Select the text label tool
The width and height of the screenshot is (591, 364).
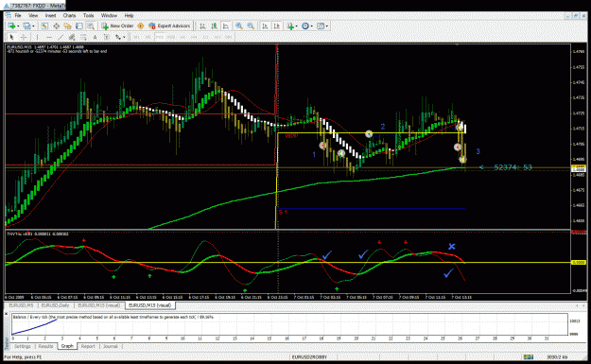pyautogui.click(x=107, y=37)
